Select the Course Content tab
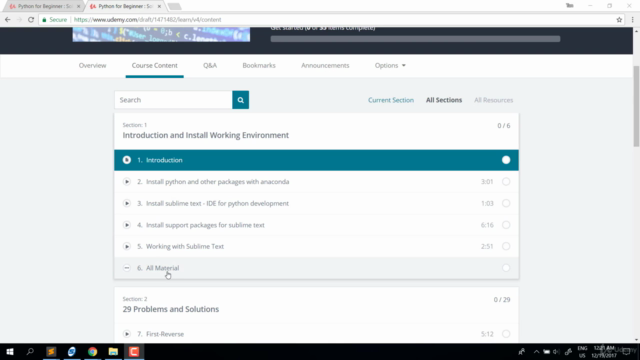 point(155,65)
